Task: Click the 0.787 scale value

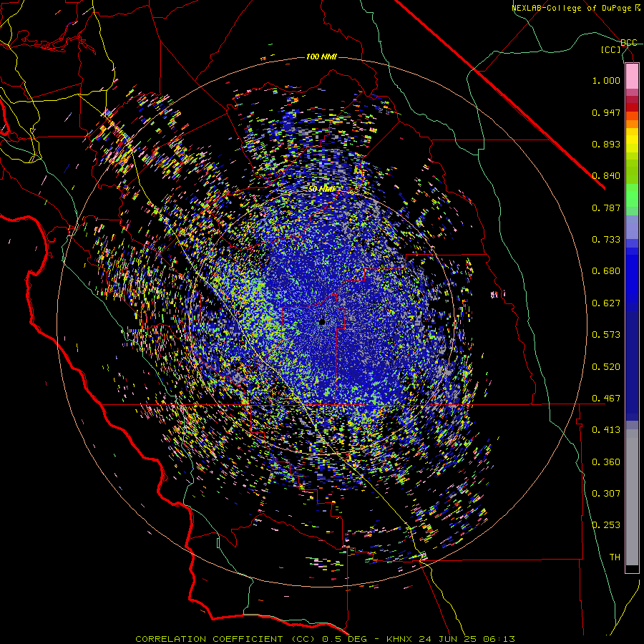Action: pyautogui.click(x=606, y=208)
